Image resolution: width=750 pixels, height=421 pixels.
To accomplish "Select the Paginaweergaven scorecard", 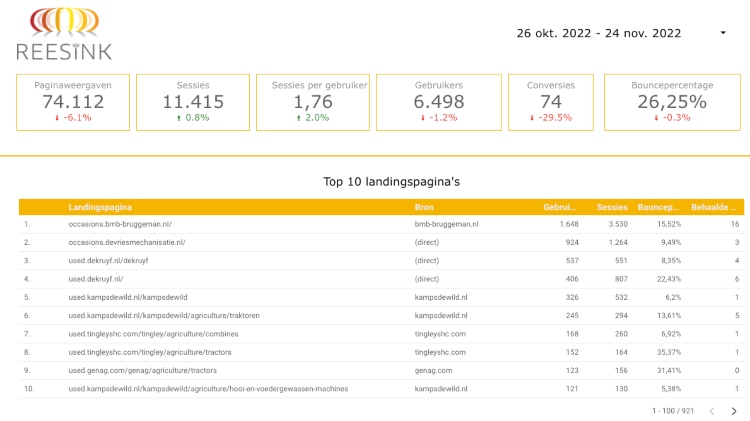I will tap(67, 102).
